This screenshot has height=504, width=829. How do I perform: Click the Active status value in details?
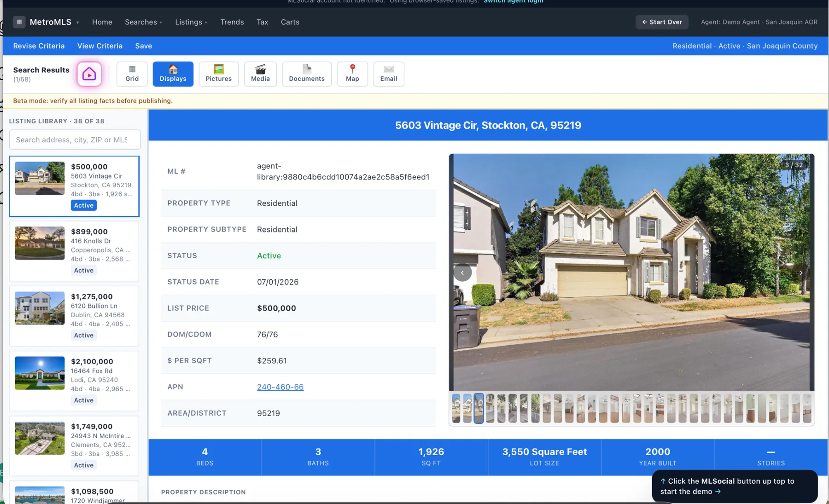(269, 256)
